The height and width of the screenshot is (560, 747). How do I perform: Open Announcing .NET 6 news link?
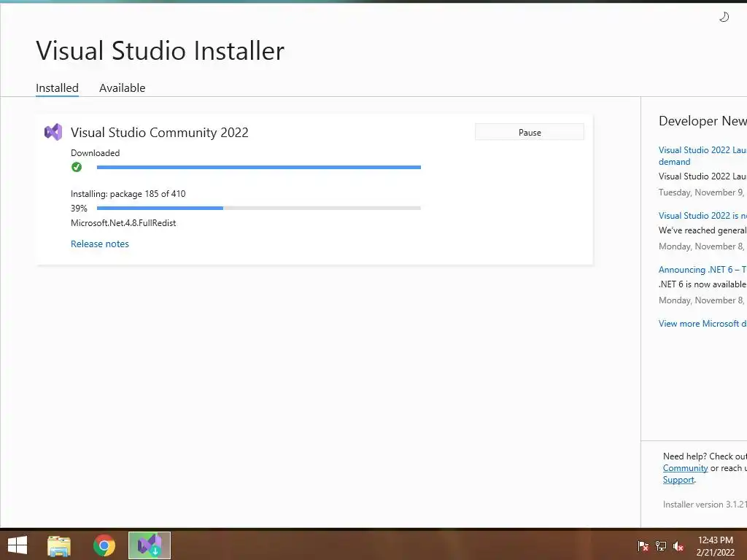point(703,270)
